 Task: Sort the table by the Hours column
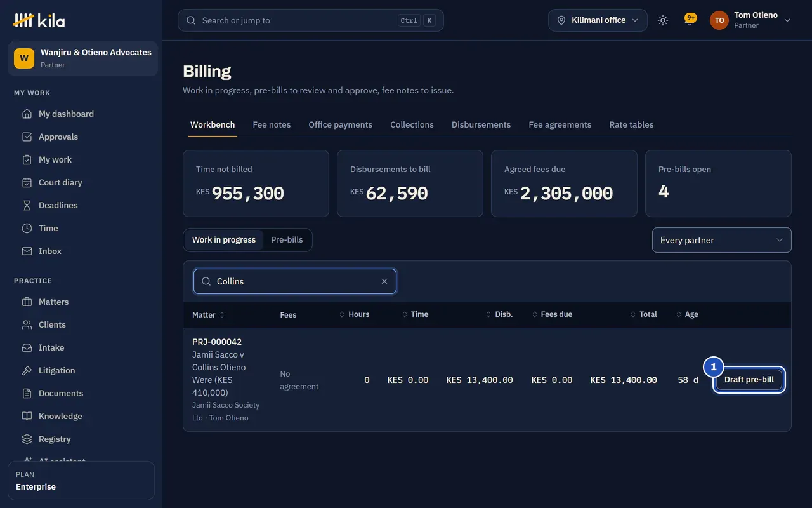(x=354, y=315)
